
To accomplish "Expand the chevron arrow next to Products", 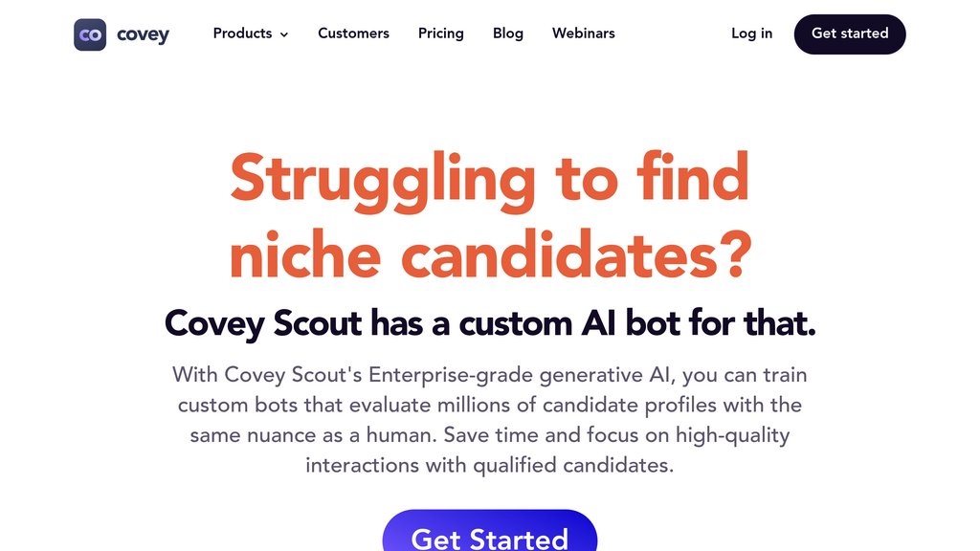I will 284,34.
